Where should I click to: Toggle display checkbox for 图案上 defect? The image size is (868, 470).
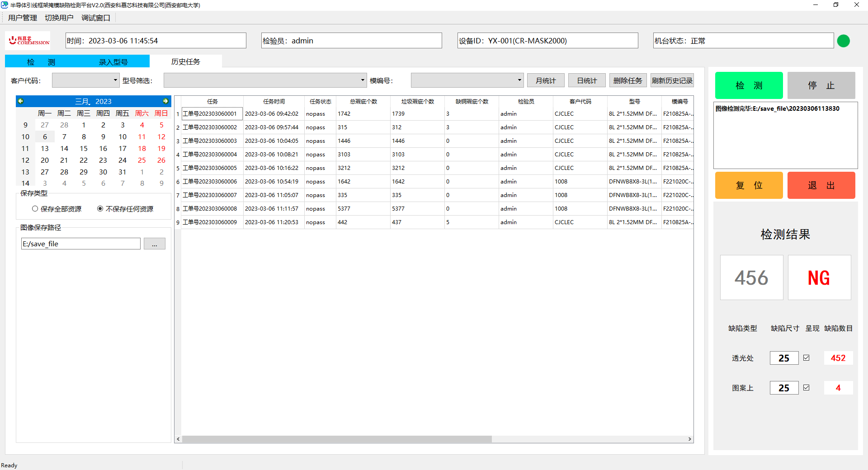pyautogui.click(x=806, y=388)
